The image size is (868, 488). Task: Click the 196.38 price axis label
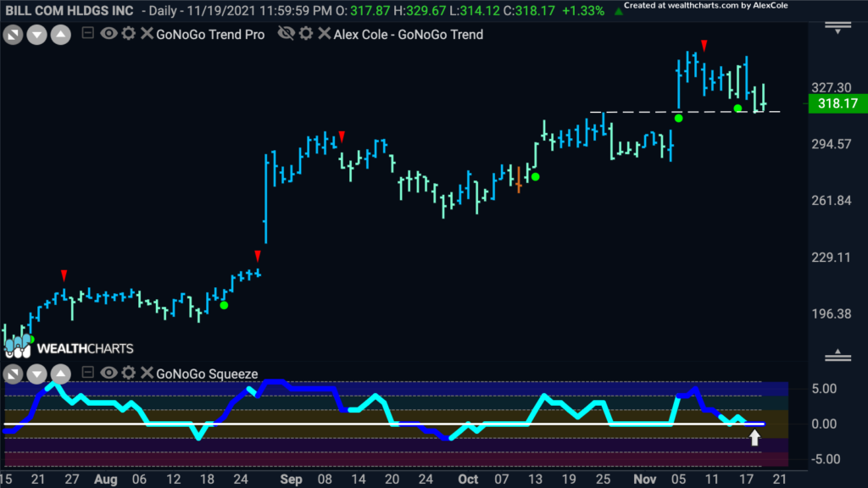point(831,314)
